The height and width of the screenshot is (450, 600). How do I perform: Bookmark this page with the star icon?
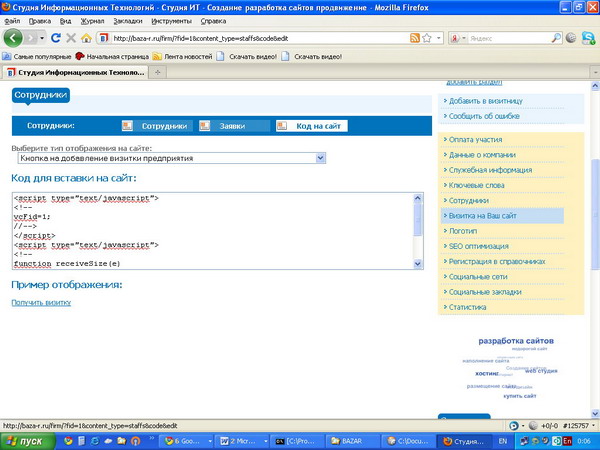[427, 38]
